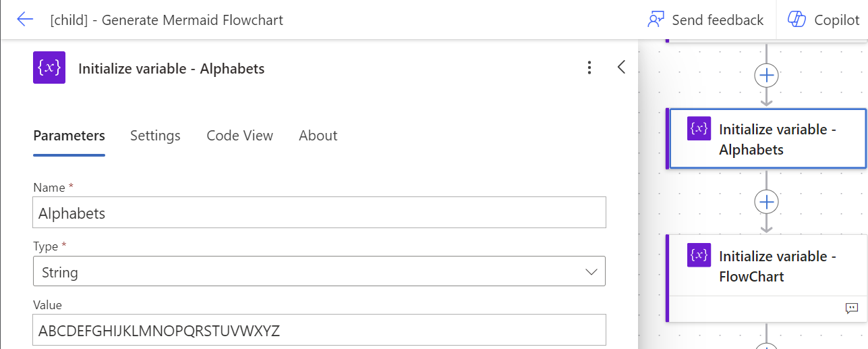Click the Type dropdown chevron arrow

click(x=591, y=272)
